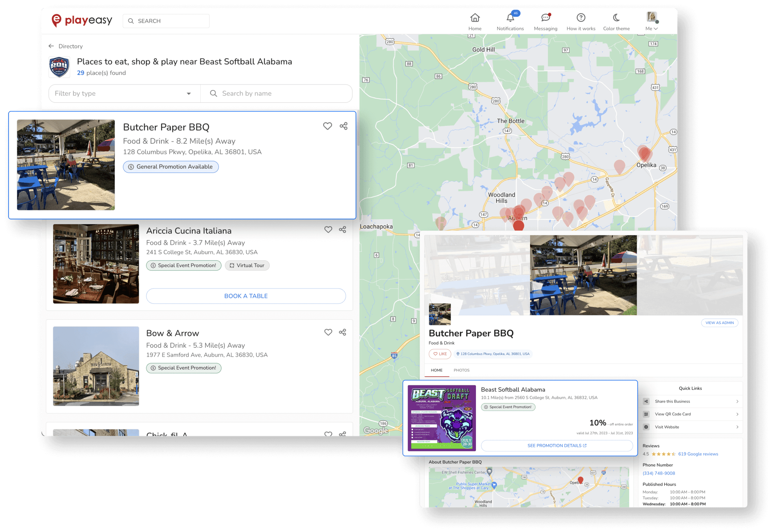Open Ariccia Virtual Tour badge
Screen dimensions: 772x532
pos(247,265)
